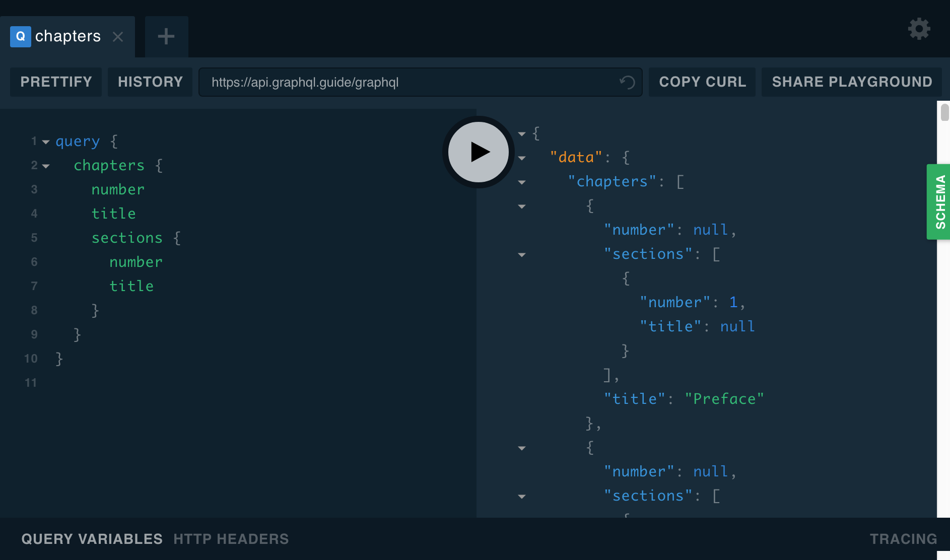Focus the endpoint URL field

pos(421,82)
